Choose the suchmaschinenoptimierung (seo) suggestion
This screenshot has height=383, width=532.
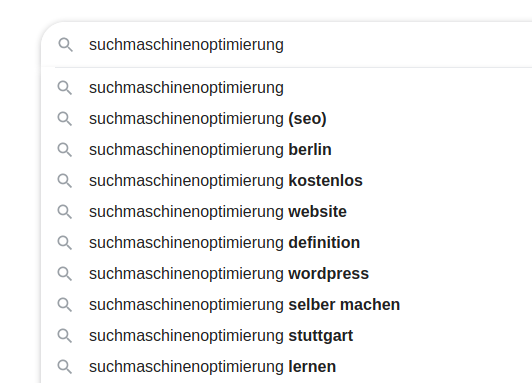[x=286, y=119]
